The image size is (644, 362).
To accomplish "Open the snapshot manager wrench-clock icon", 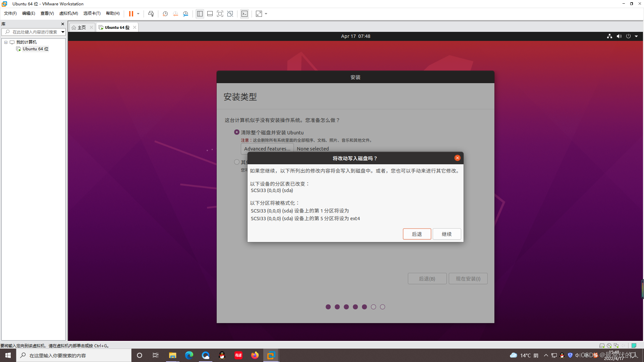I will click(185, 14).
